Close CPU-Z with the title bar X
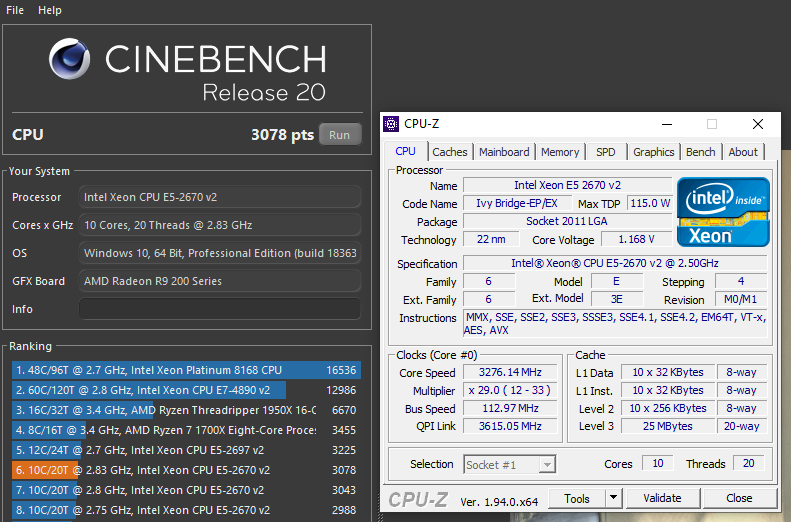791x522 pixels. (x=757, y=124)
